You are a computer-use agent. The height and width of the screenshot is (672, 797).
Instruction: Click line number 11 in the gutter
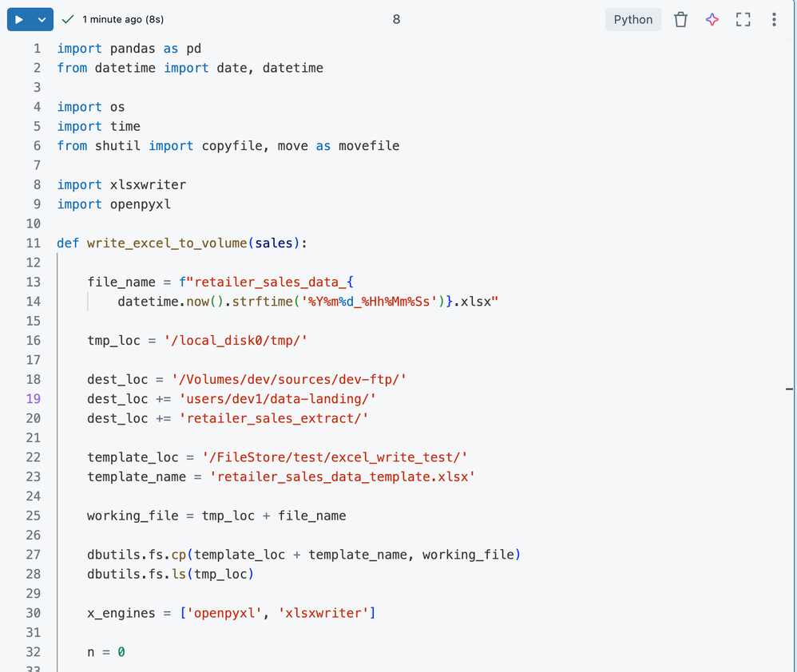(x=32, y=243)
